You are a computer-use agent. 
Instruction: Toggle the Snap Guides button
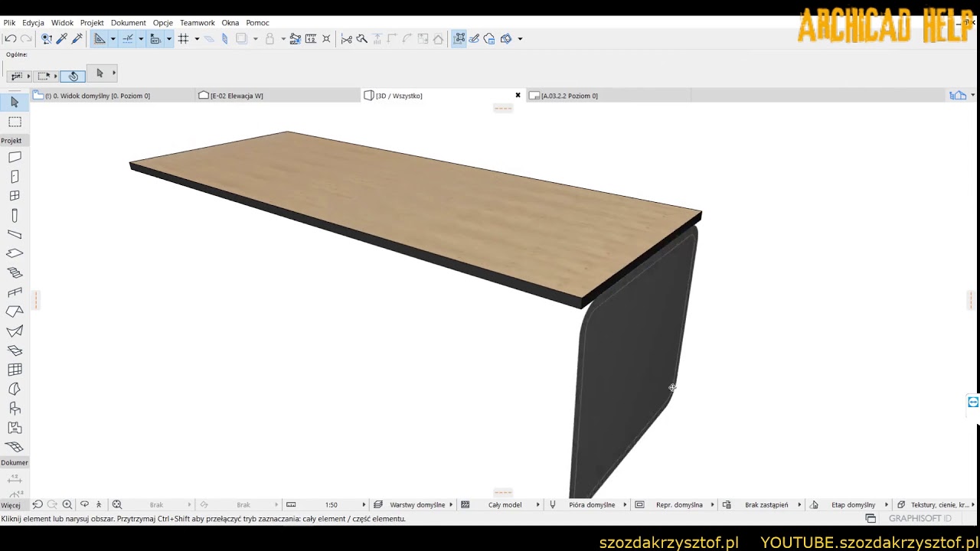click(x=128, y=38)
